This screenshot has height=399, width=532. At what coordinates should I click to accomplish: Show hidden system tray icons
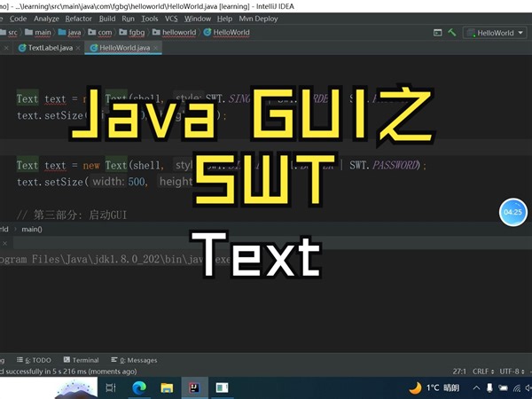click(x=476, y=387)
